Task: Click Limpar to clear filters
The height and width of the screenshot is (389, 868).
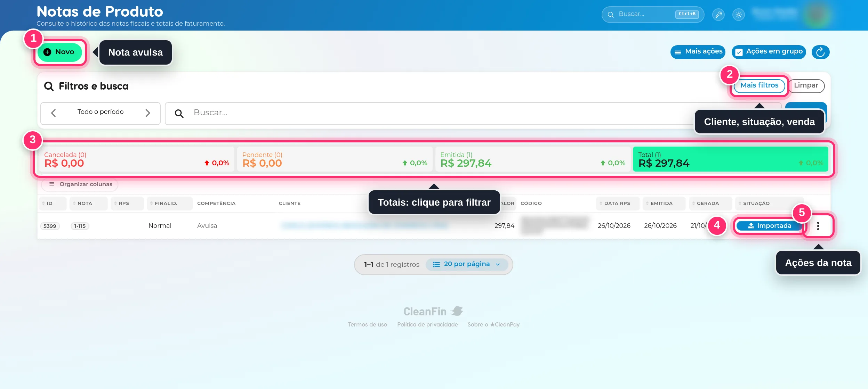Action: point(806,85)
